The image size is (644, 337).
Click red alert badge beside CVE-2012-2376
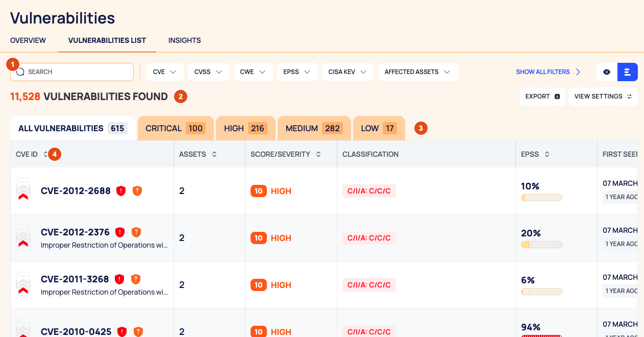click(x=120, y=232)
